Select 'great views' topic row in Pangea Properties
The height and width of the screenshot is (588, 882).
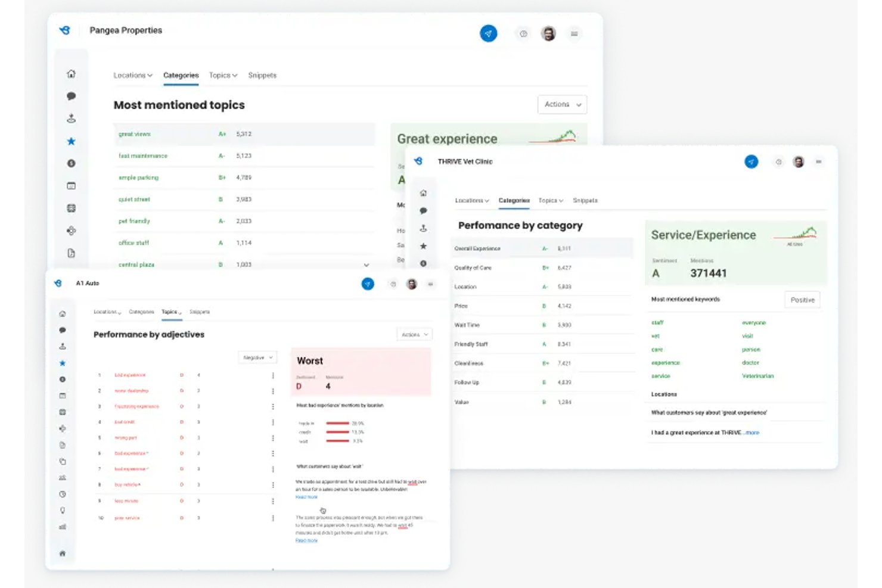pyautogui.click(x=244, y=134)
